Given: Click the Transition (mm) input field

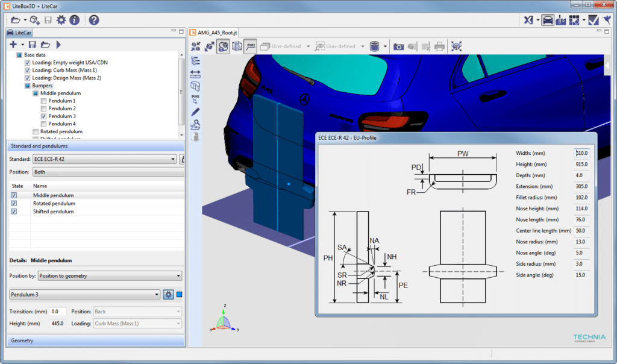Looking at the screenshot, I should [x=57, y=312].
